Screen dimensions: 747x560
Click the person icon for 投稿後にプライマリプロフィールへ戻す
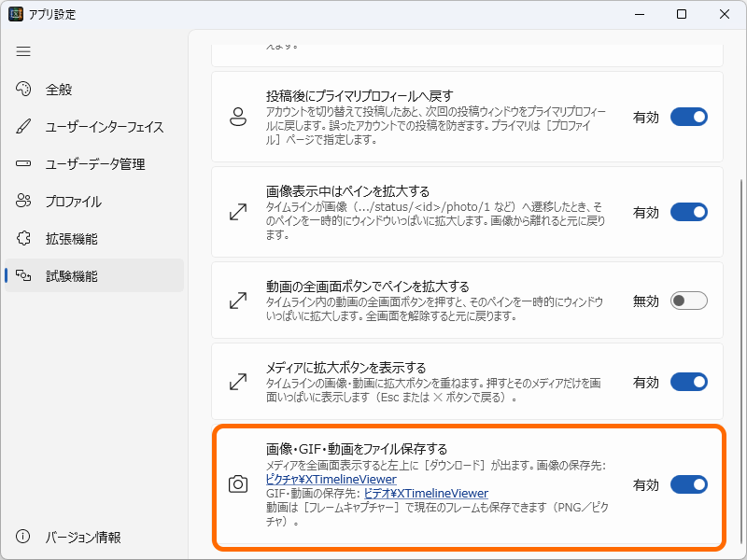[x=238, y=117]
